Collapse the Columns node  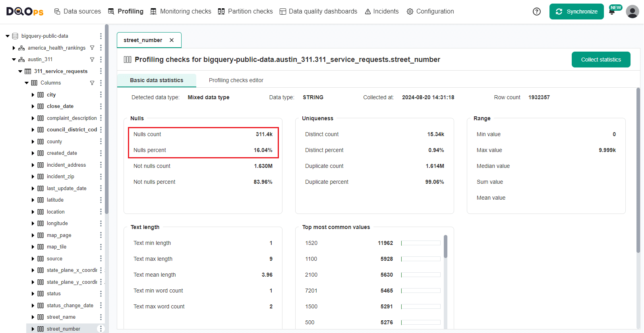point(27,83)
